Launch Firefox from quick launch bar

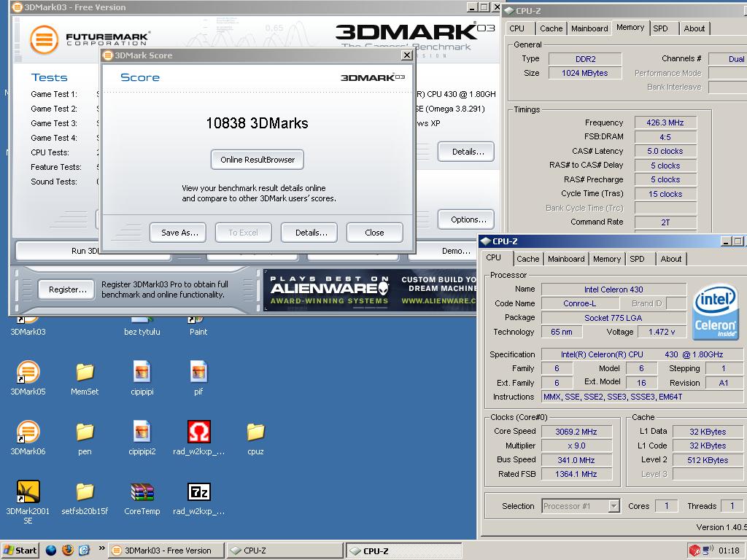click(x=68, y=551)
